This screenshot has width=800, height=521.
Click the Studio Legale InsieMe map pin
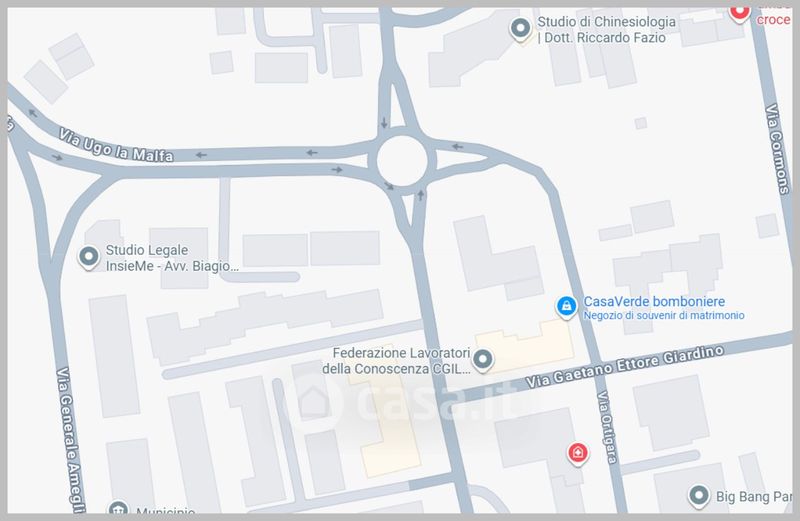89,257
